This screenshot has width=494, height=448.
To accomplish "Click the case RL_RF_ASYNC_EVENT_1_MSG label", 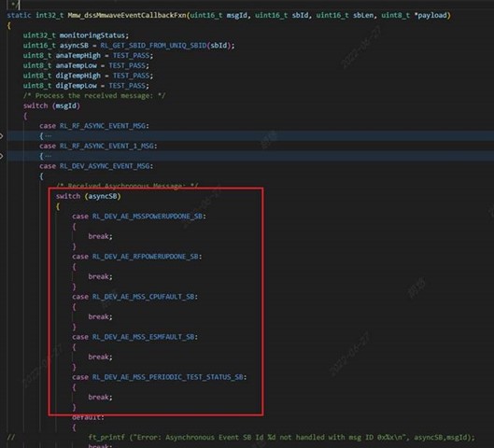I will [x=98, y=147].
